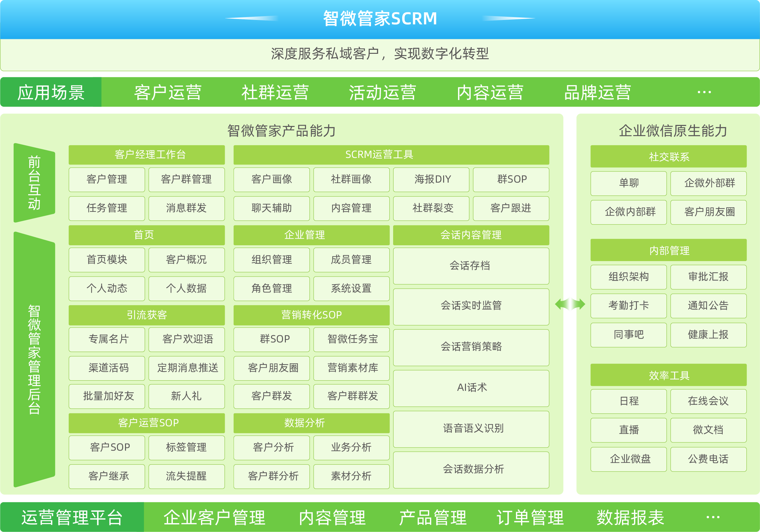
Task: Open the 批量加好友 box
Action: 107,397
